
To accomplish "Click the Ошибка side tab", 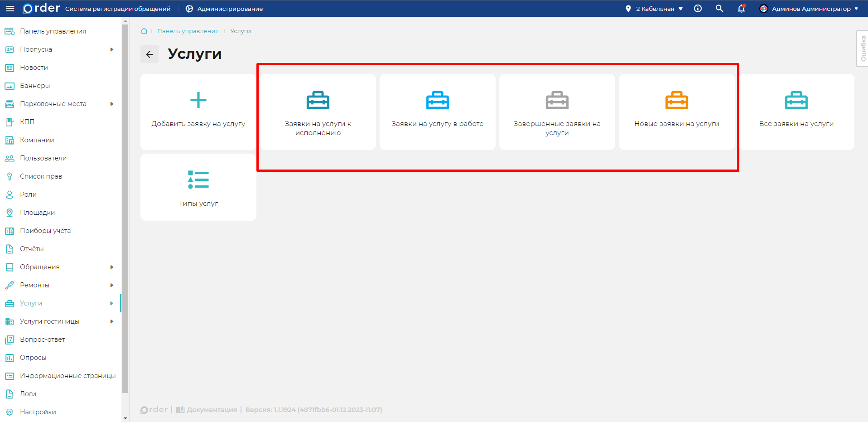I will pyautogui.click(x=863, y=49).
